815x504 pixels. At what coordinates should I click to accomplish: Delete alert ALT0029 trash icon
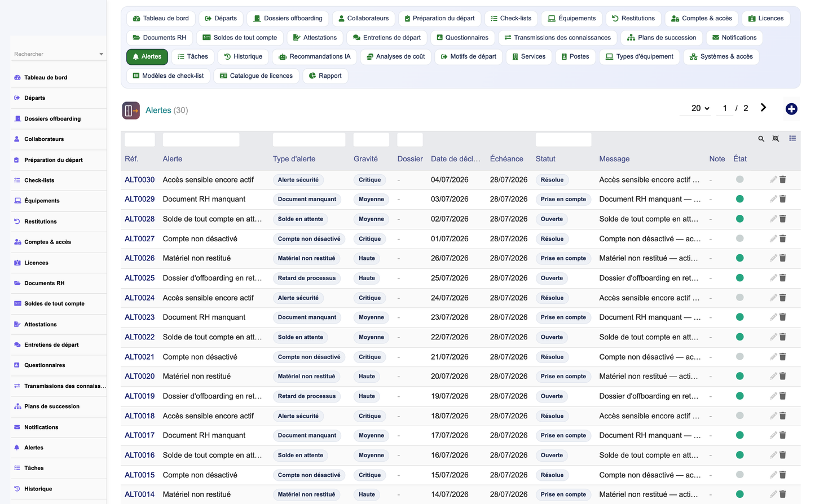783,199
